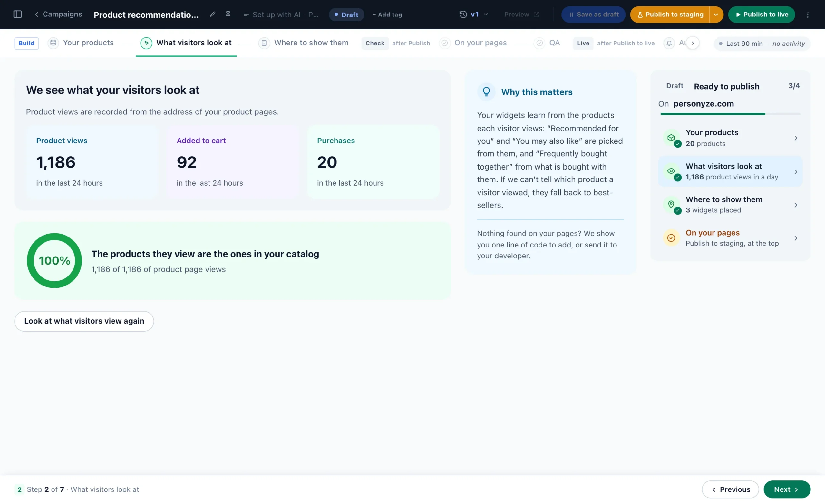Click the lightbulb icon beside Why this matters
825x504 pixels.
click(486, 92)
